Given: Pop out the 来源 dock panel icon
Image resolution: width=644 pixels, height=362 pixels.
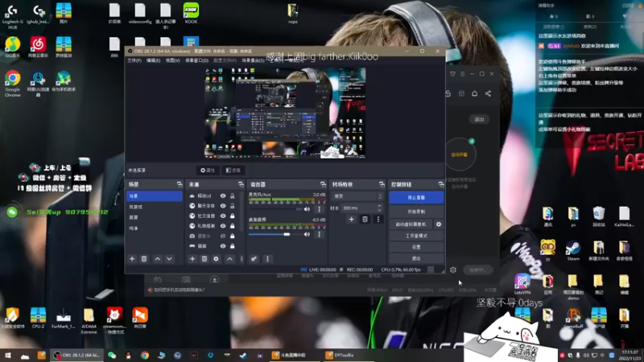Looking at the screenshot, I should click(x=241, y=184).
